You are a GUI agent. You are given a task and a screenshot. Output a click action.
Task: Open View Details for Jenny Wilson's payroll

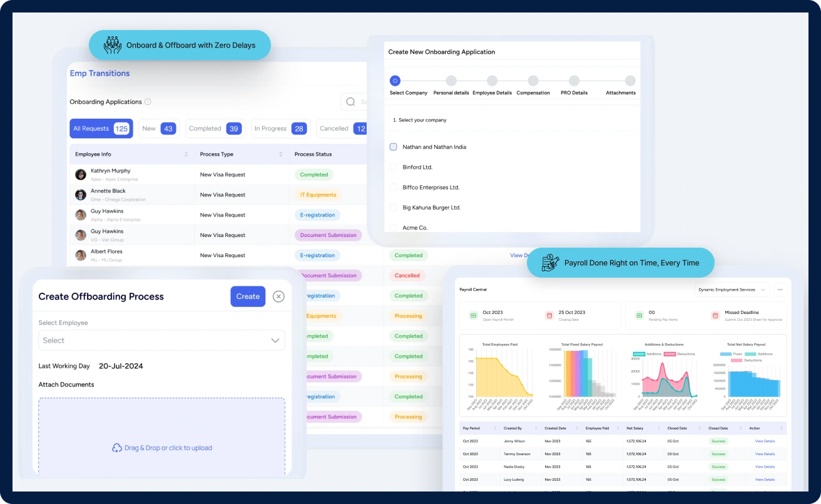coord(765,441)
